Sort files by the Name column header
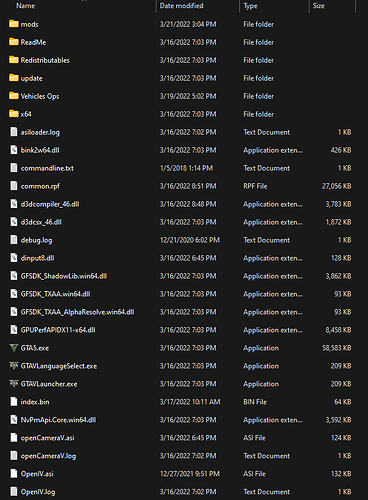 coord(26,6)
